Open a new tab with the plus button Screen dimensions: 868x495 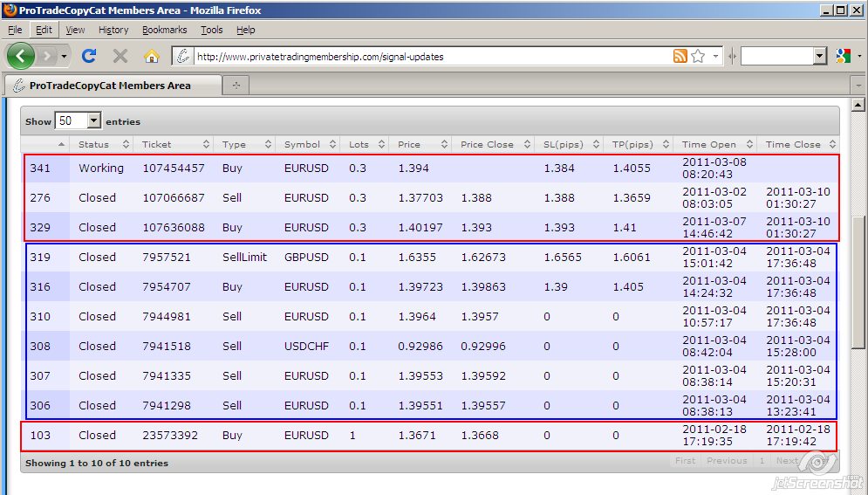pos(236,86)
